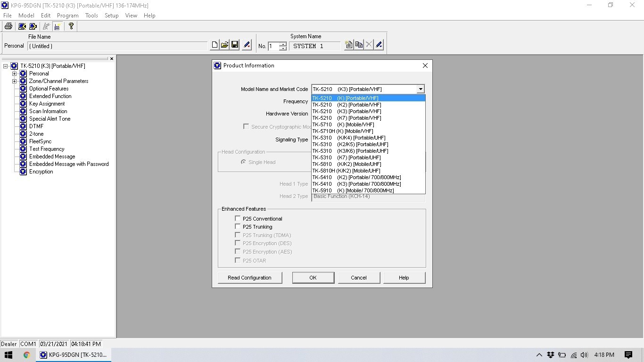
Task: Select TK-5210 (K2) [Portable/VHF] from list
Action: (368, 105)
